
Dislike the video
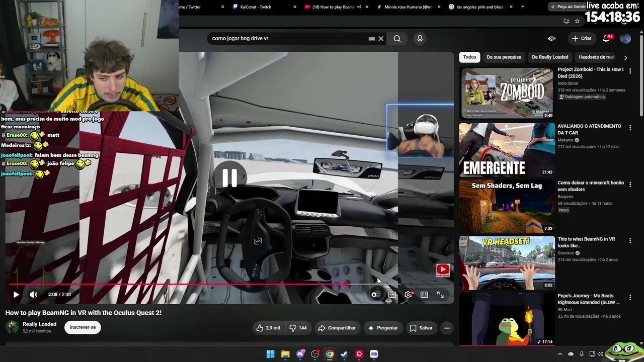[298, 328]
